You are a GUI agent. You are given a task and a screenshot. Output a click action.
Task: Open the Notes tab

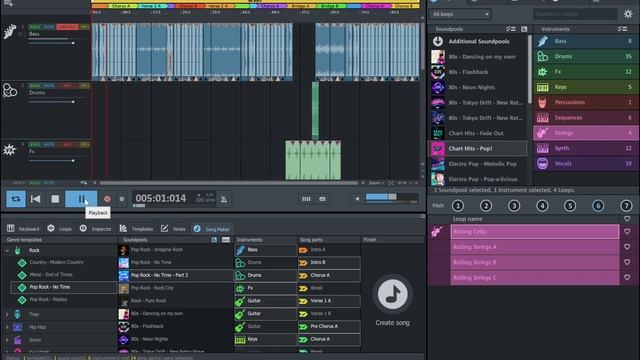click(x=173, y=229)
